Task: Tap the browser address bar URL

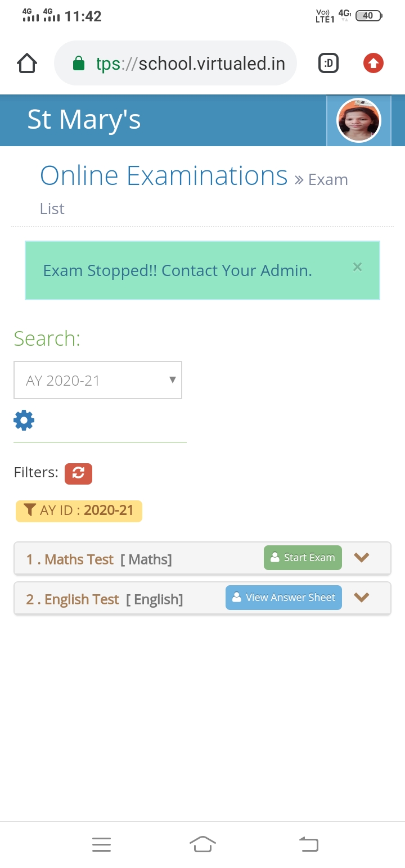Action: tap(191, 64)
